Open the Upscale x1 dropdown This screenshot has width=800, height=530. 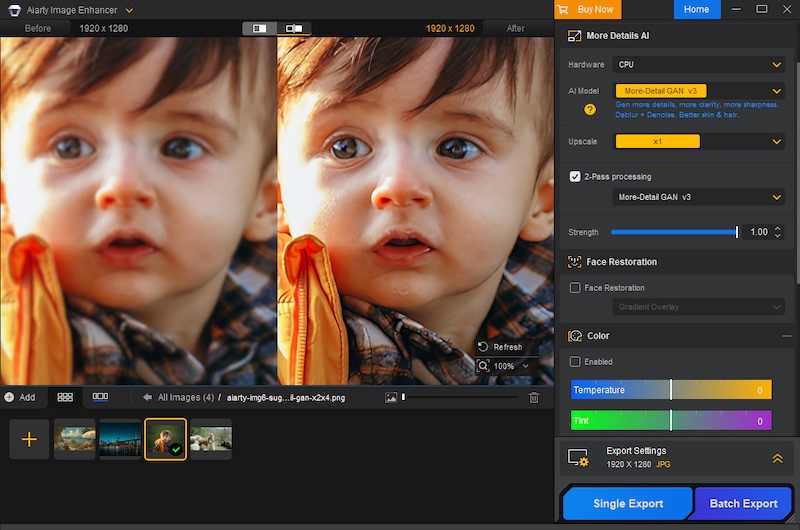(699, 141)
